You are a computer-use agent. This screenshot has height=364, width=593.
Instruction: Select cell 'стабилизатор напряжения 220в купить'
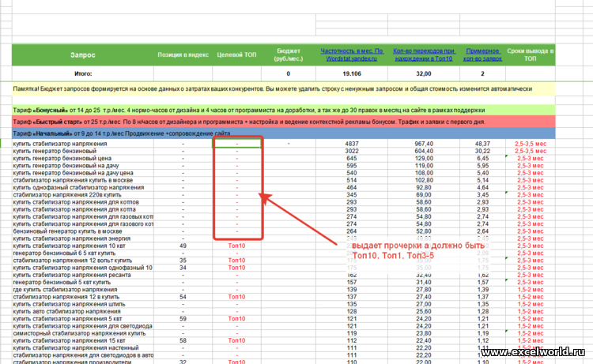pyautogui.click(x=83, y=195)
